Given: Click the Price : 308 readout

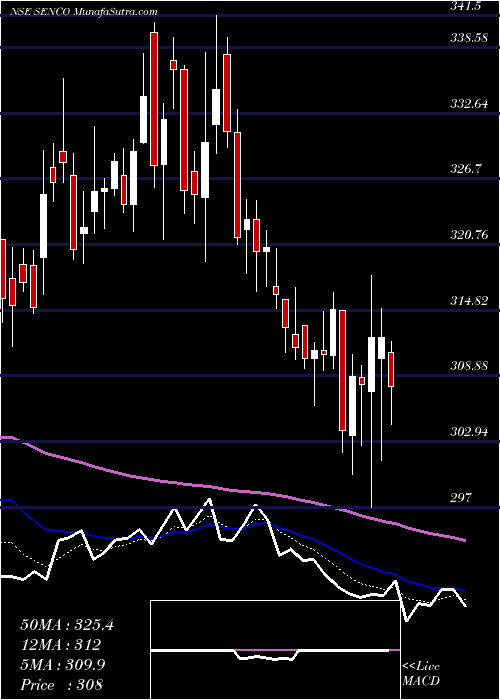Looking at the screenshot, I should 61,685.
